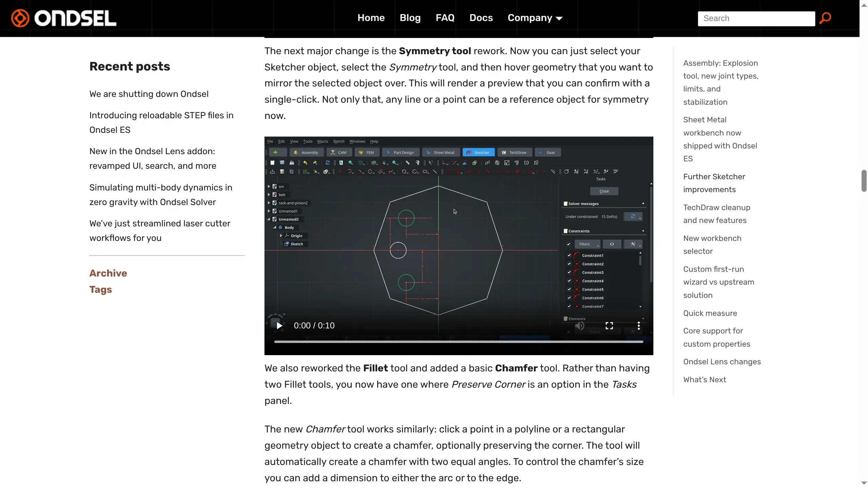Screen dimensions: 868x488
Task: Open 'New in the Ondsel Lens addon' post
Action: click(x=153, y=159)
